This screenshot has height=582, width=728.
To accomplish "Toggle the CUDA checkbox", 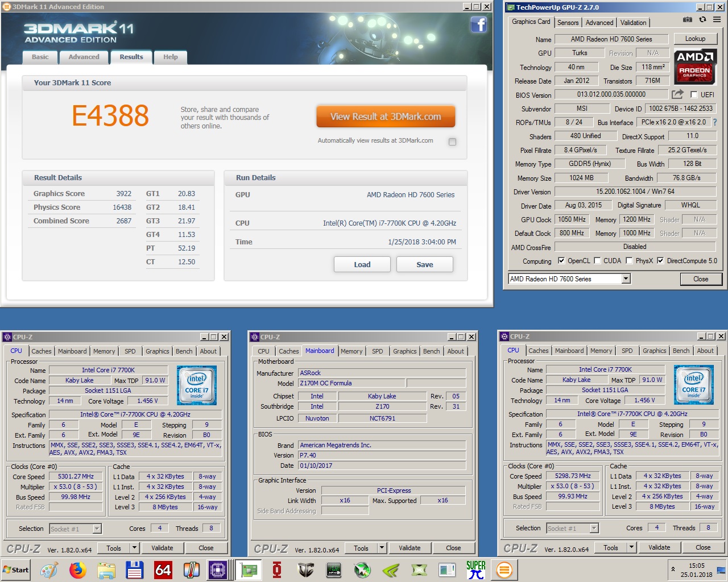I will click(597, 261).
